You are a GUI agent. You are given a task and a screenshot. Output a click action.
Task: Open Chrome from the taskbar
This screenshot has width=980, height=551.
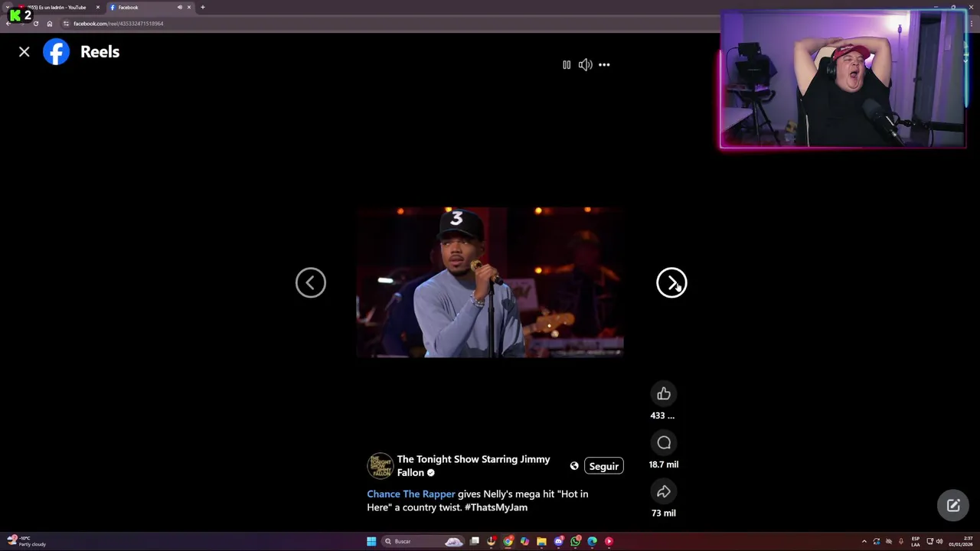tap(508, 542)
